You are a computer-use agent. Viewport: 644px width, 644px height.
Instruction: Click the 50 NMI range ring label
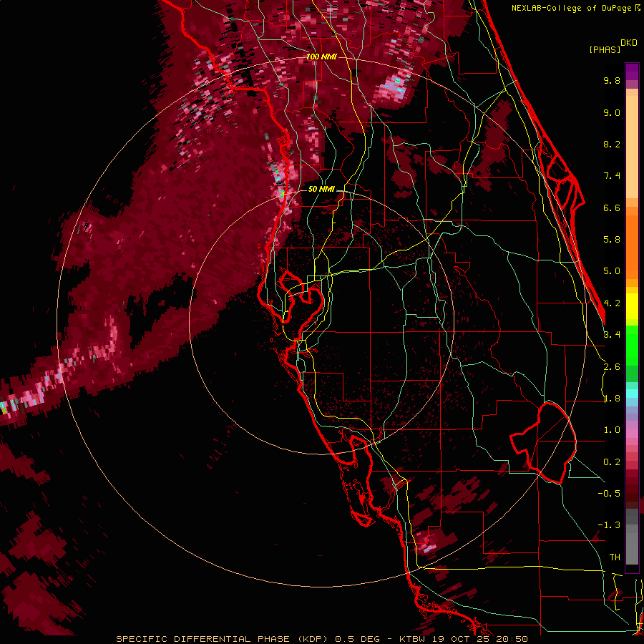(321, 189)
